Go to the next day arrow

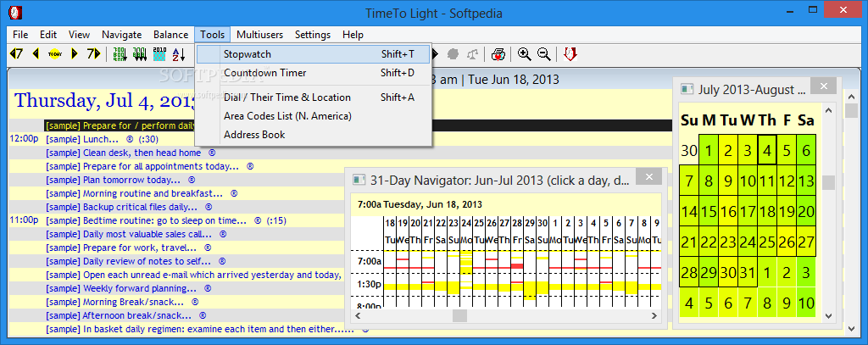click(75, 53)
